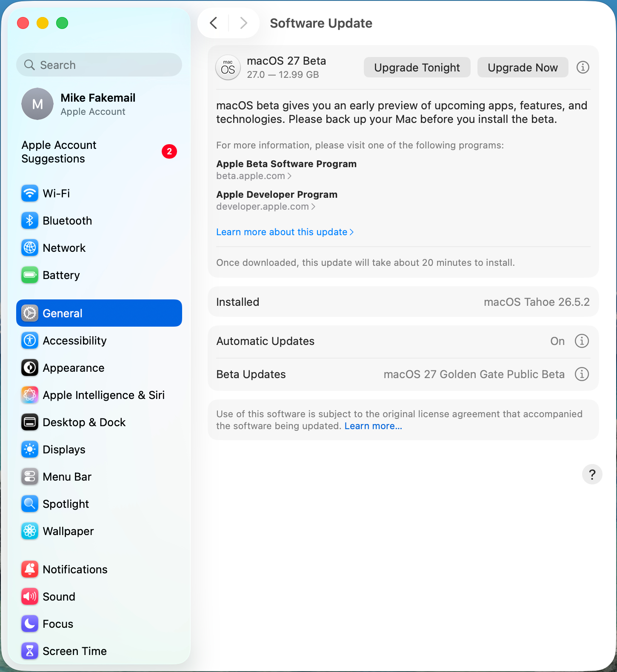Screen dimensions: 617x672
Task: Open Apple Account Suggestions
Action: click(99, 152)
